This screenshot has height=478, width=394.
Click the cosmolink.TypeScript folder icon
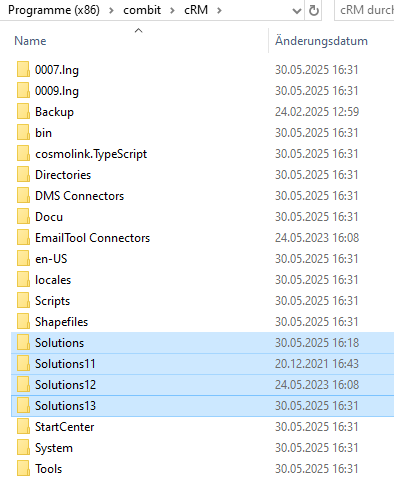tap(23, 154)
